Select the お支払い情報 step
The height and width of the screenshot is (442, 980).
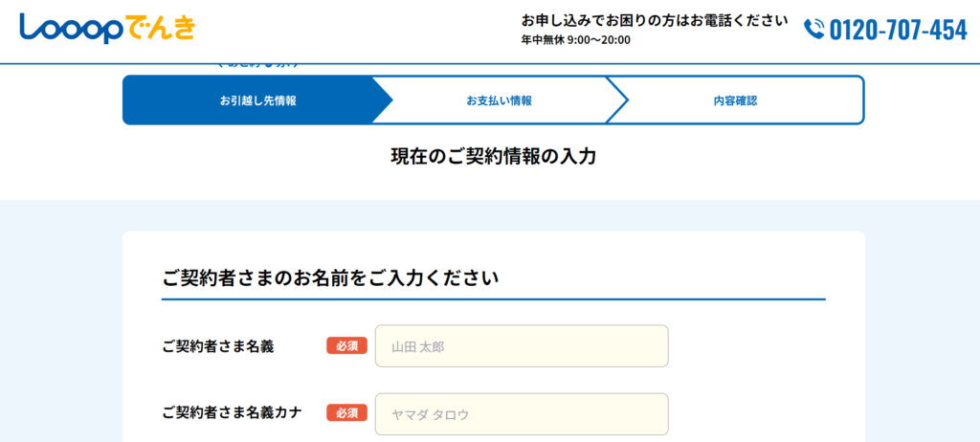click(x=499, y=100)
